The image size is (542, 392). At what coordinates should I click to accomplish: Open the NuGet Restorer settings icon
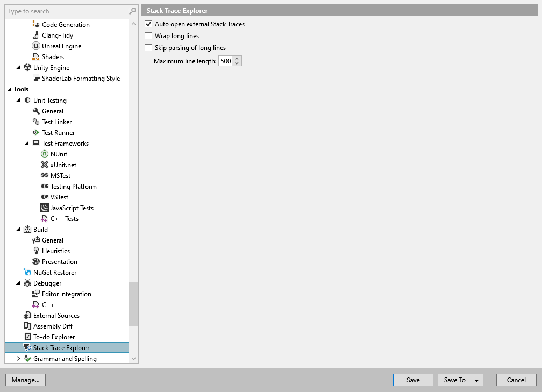point(27,272)
